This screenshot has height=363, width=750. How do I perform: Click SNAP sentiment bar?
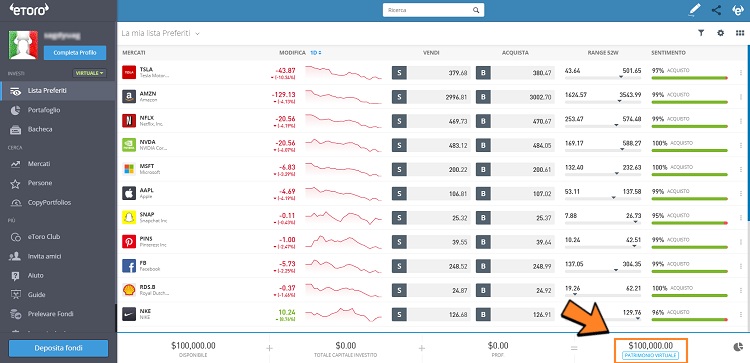689,223
